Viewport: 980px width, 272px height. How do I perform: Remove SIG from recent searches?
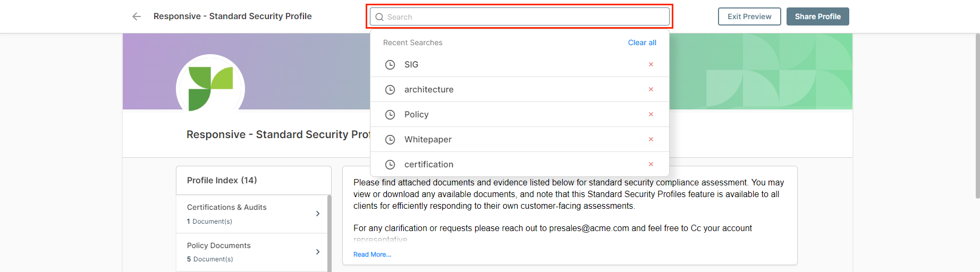click(x=651, y=64)
